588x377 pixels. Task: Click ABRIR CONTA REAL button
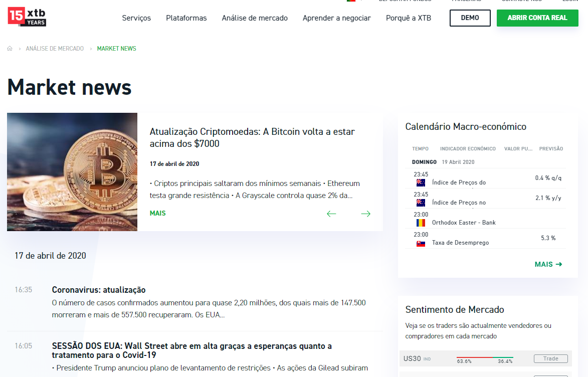tap(537, 18)
